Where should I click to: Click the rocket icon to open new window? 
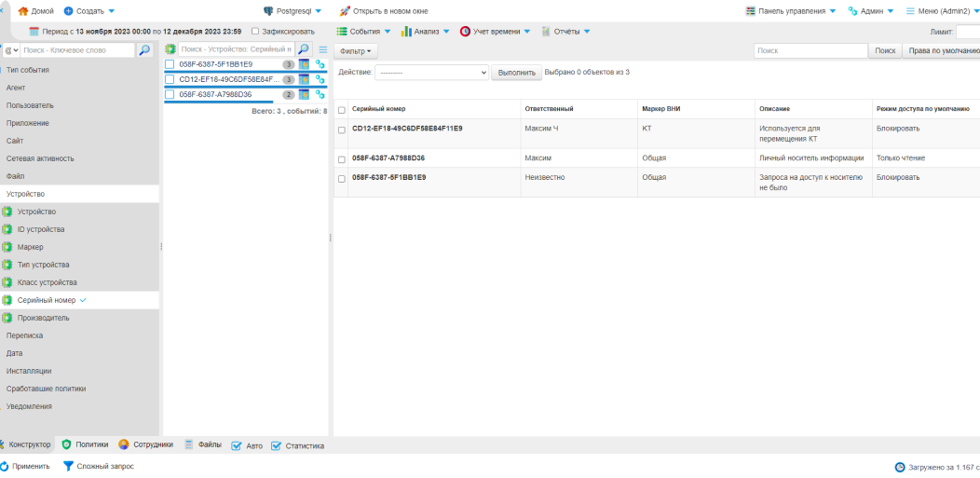[345, 11]
